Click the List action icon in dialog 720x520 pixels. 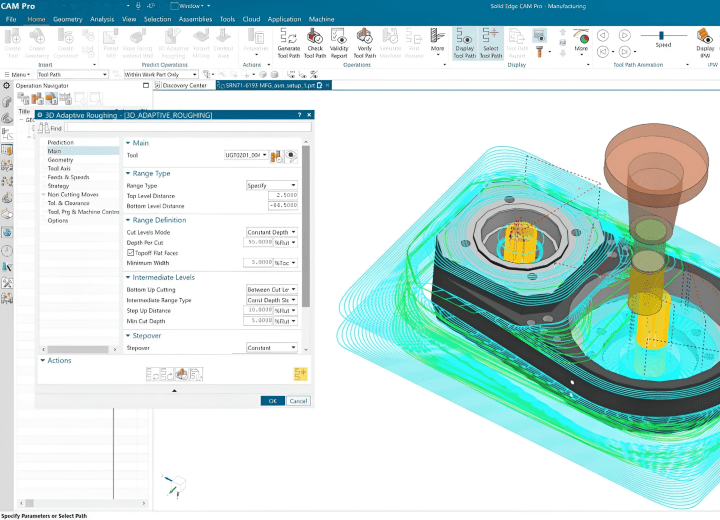click(x=196, y=374)
